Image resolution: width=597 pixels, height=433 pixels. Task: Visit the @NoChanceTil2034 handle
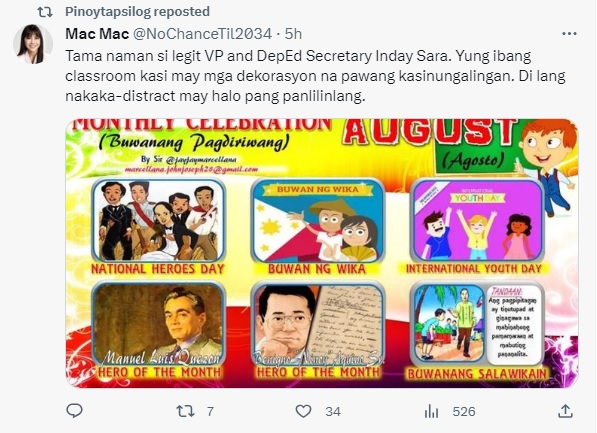[x=202, y=34]
